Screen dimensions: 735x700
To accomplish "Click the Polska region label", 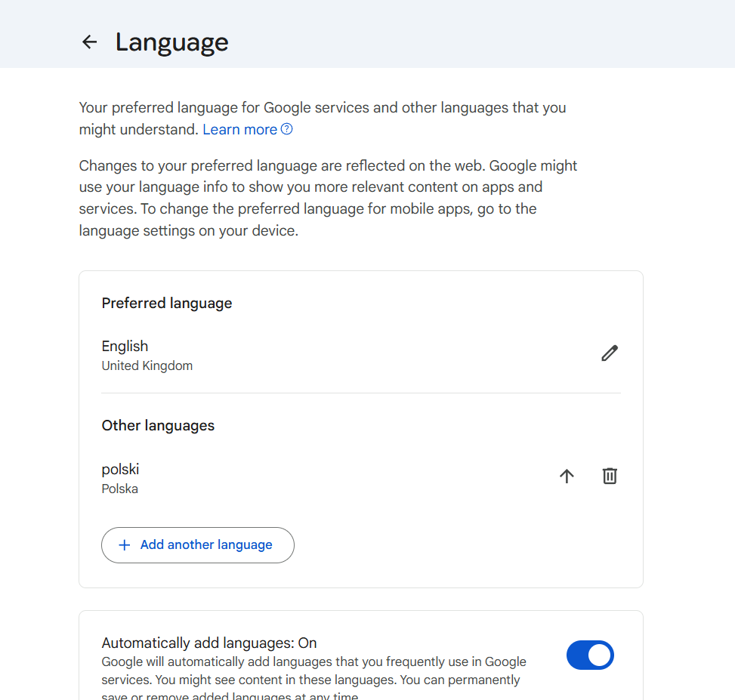I will (120, 489).
